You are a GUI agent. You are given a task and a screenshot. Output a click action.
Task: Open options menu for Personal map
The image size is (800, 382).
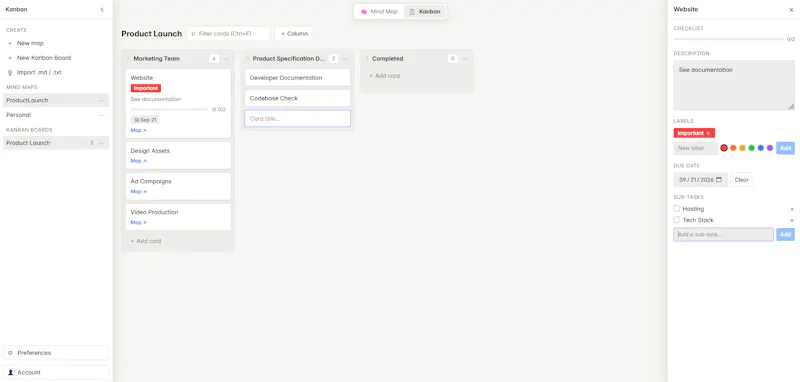coord(101,115)
